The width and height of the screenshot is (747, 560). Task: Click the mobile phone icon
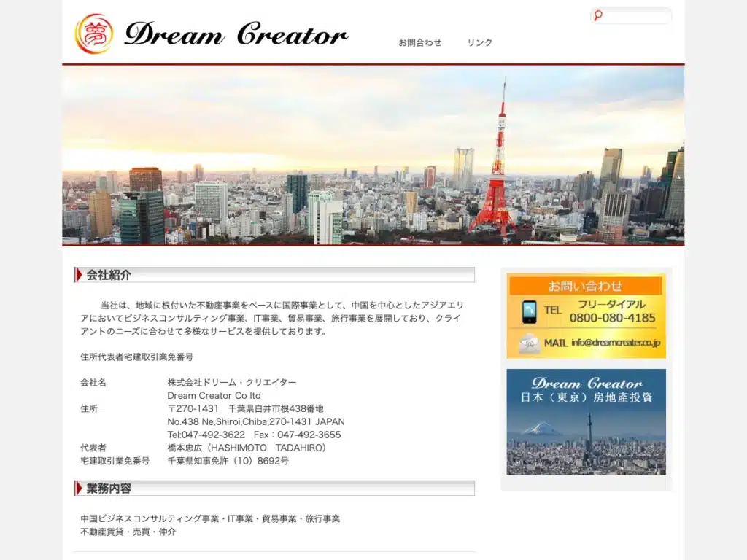coord(529,312)
